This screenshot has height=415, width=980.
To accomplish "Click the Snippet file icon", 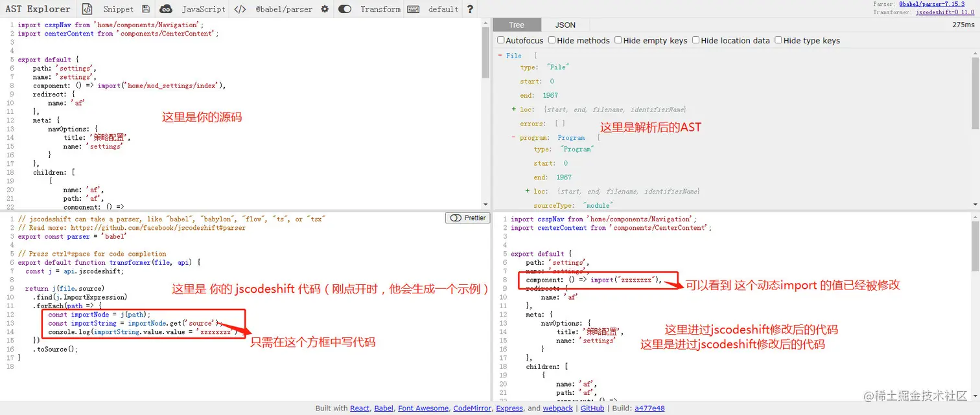I will [x=87, y=9].
